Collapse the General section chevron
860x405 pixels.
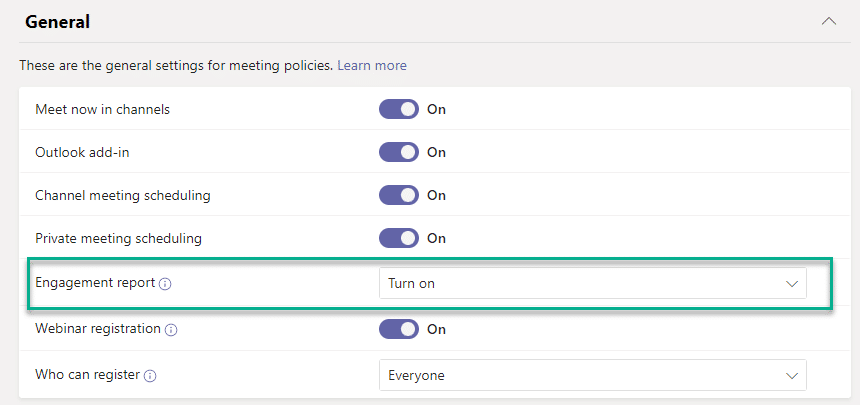pyautogui.click(x=829, y=21)
